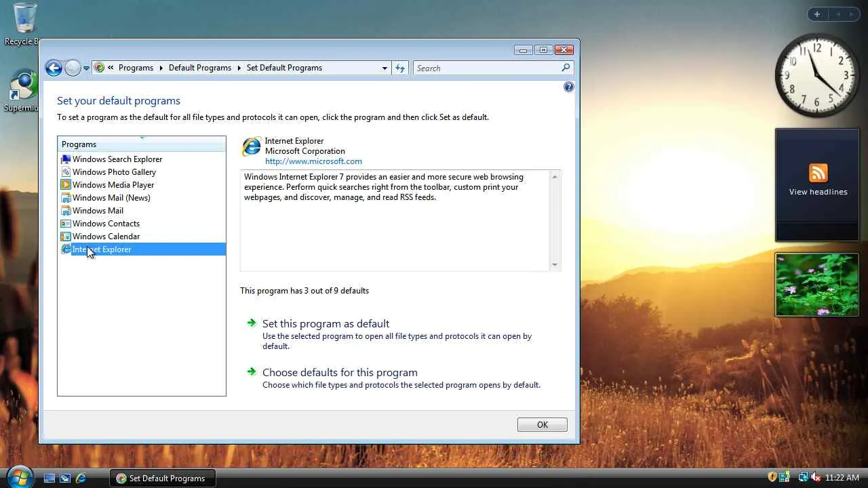Click the Default Programs breadcrumb

(200, 68)
